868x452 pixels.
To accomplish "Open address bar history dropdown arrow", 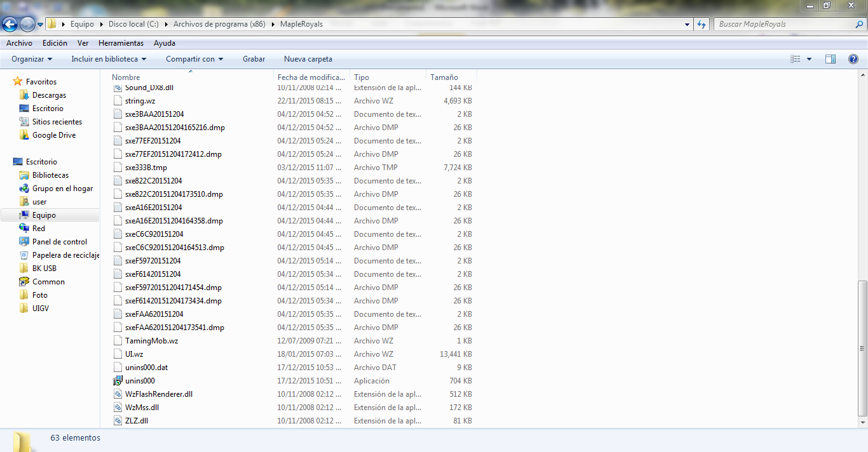I will [x=688, y=25].
